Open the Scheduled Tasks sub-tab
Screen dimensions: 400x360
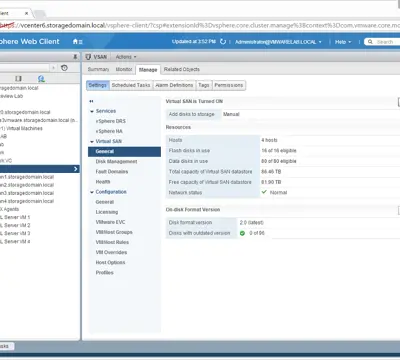(131, 85)
